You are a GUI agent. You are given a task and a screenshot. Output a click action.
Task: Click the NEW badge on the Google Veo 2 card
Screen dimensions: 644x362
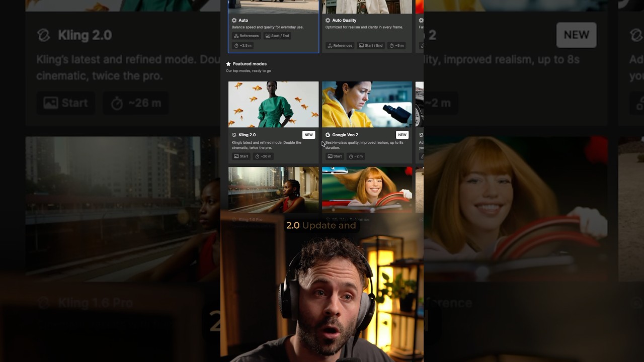coord(402,135)
